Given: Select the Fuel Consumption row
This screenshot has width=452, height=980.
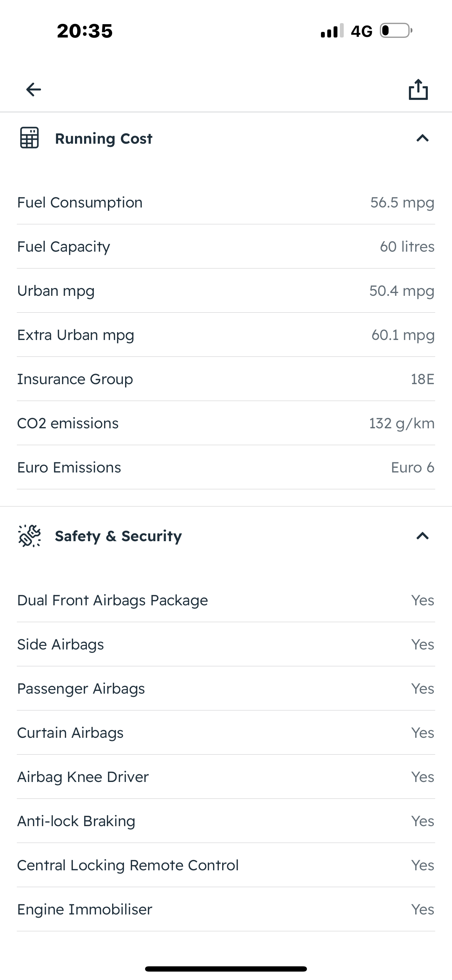Looking at the screenshot, I should [226, 202].
